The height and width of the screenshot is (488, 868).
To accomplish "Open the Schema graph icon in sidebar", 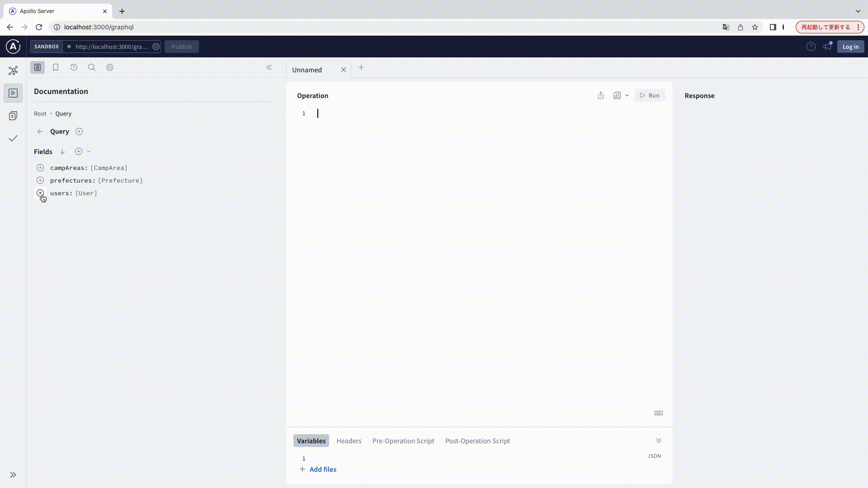I will pyautogui.click(x=13, y=70).
